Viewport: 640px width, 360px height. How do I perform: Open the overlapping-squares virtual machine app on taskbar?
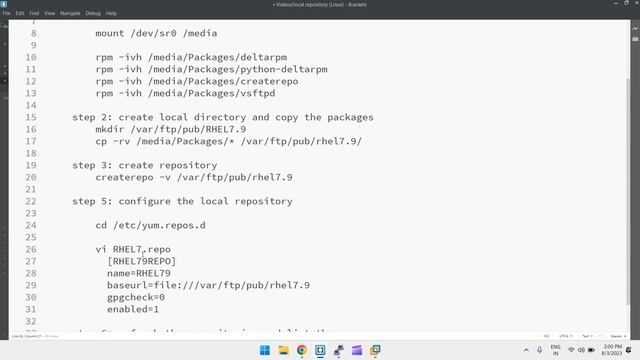pos(375,350)
